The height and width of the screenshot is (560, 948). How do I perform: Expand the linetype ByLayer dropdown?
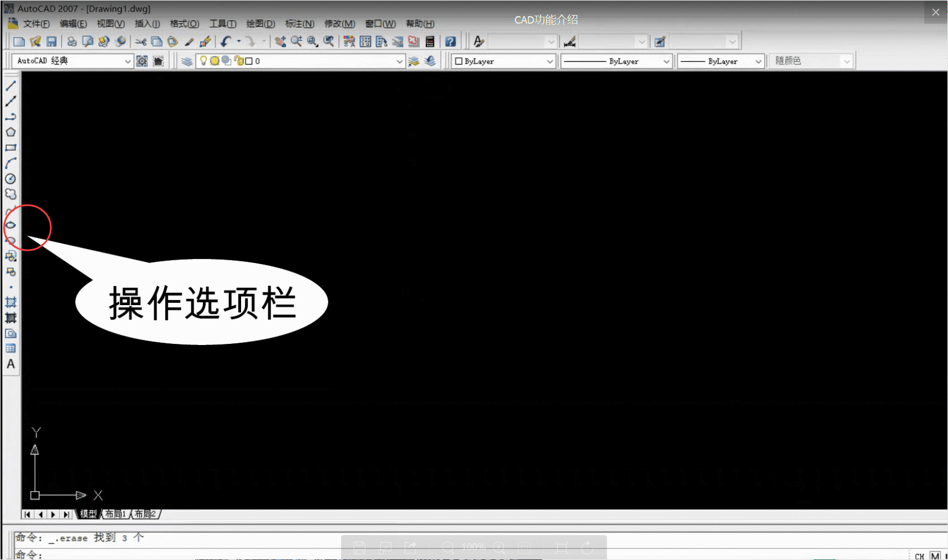[x=668, y=61]
